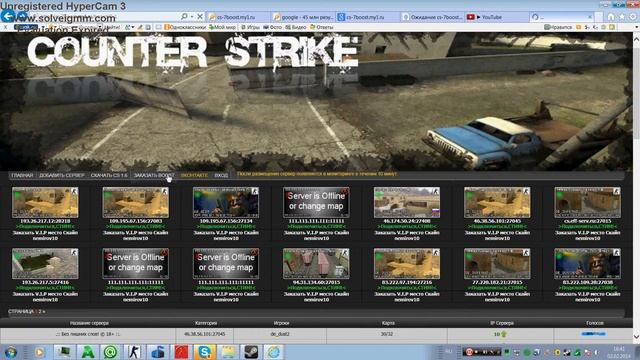Viewport: 640px width, 360px height.
Task: Open server thumbnail 94.31.134.60:27015
Action: [x=316, y=264]
